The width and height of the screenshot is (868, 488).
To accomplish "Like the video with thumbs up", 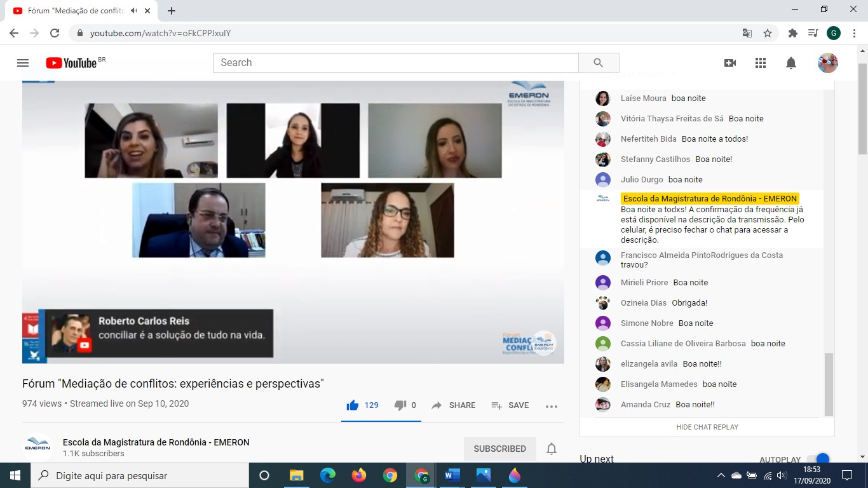I will 353,405.
